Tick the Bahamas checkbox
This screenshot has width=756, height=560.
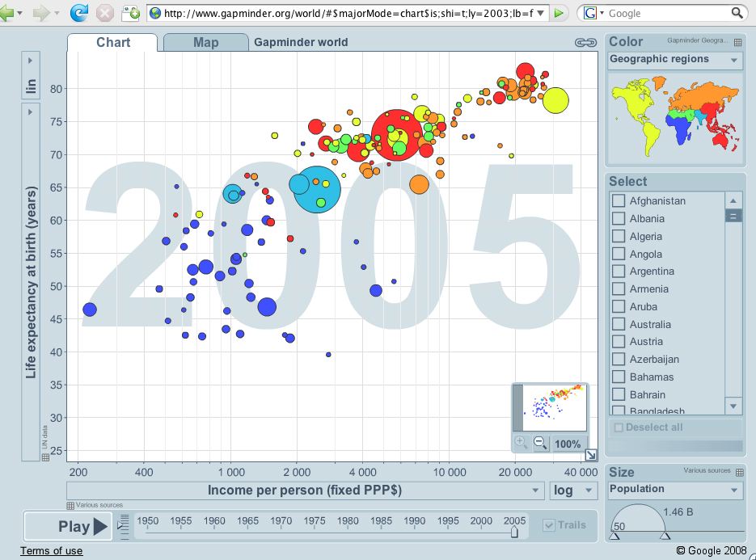tap(618, 377)
